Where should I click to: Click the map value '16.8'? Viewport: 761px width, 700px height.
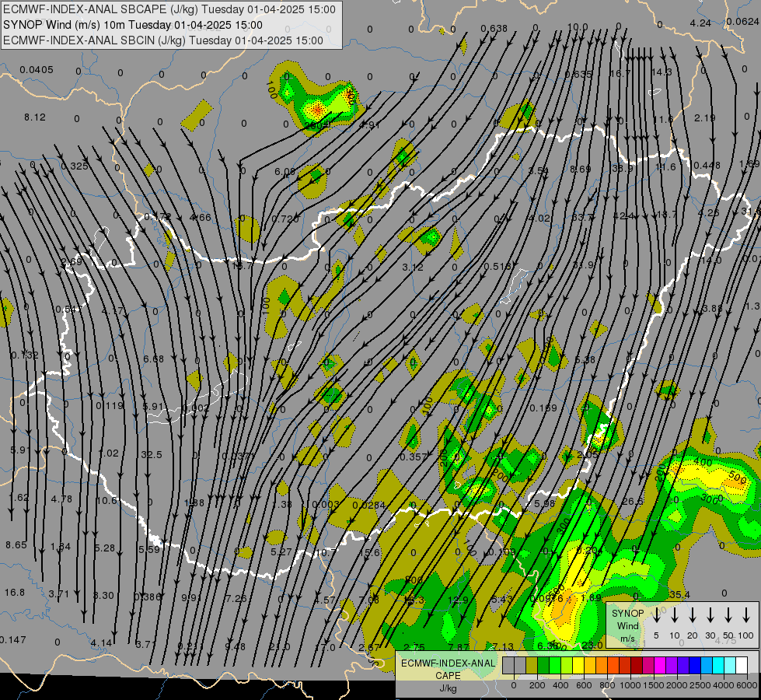(x=15, y=592)
